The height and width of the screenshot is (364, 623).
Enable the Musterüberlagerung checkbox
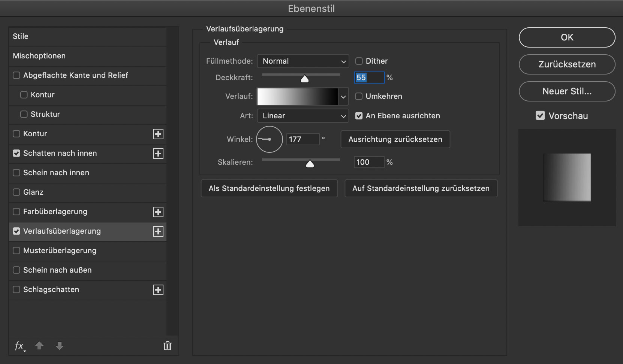point(16,251)
